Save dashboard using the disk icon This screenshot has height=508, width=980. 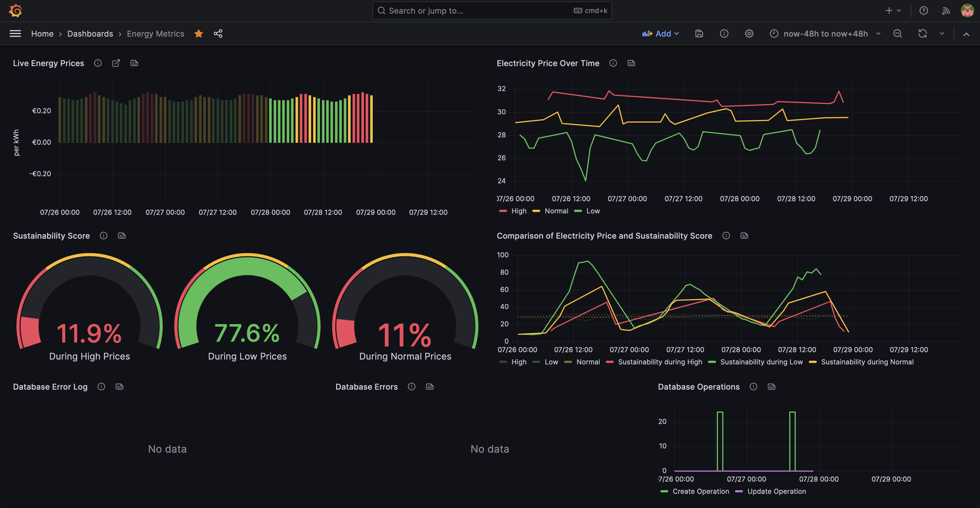pos(699,33)
